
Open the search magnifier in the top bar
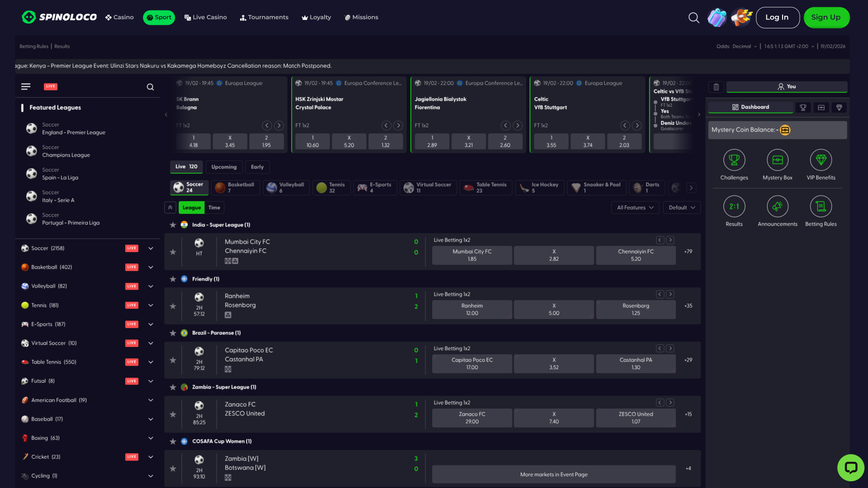[x=694, y=18]
